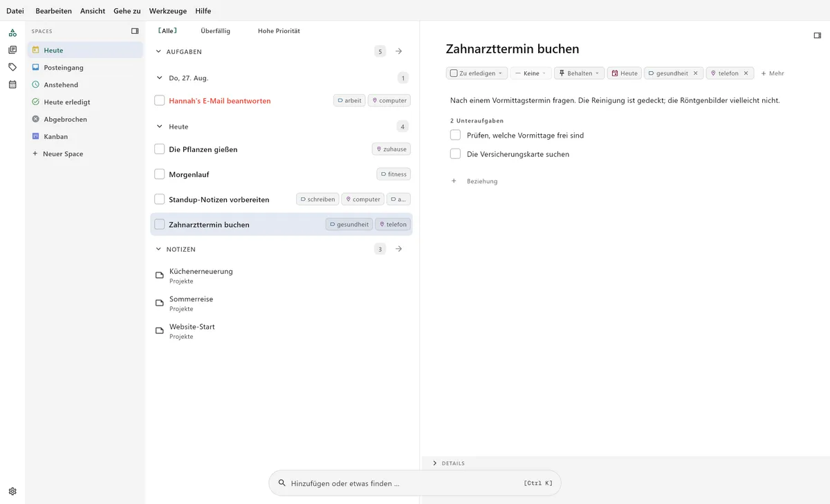Open Werkzeuge menu
830x504 pixels.
(168, 11)
